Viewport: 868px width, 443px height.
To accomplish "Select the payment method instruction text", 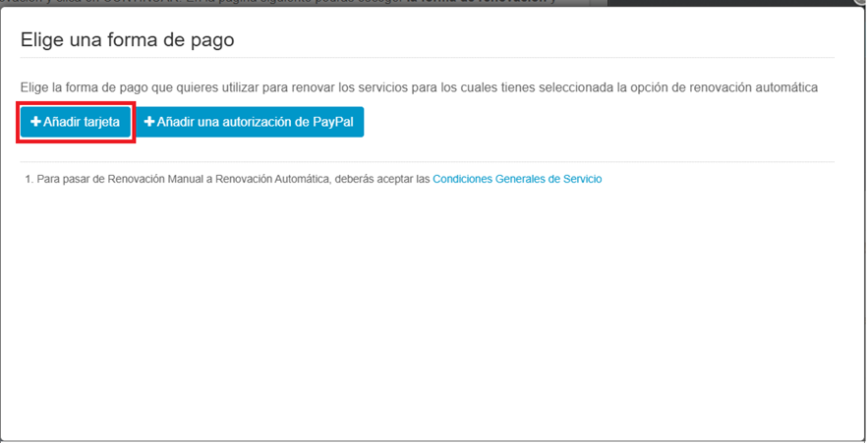I will point(419,87).
